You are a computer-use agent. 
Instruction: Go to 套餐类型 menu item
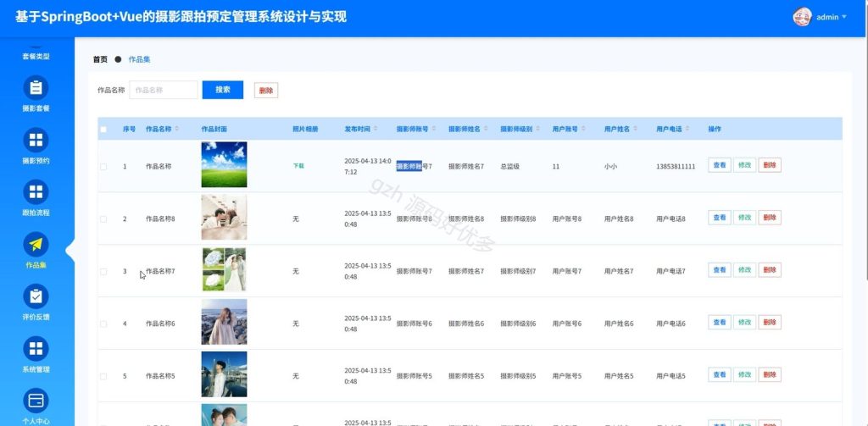[x=36, y=57]
